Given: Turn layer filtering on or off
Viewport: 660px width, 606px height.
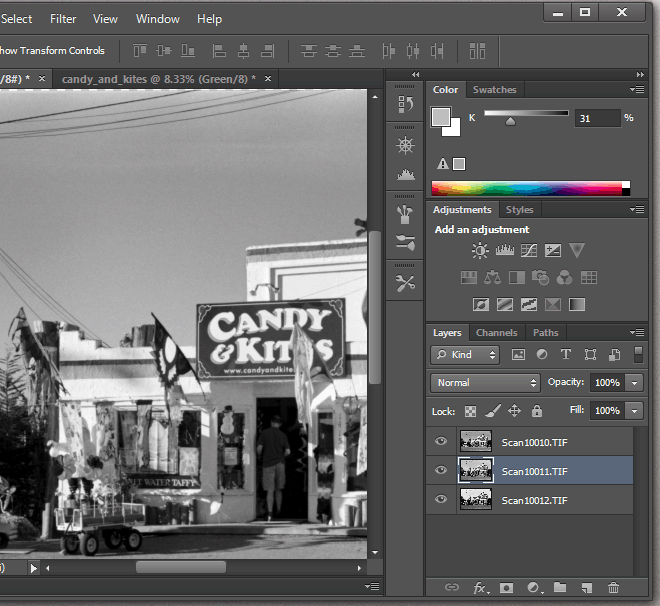Looking at the screenshot, I should (x=638, y=354).
